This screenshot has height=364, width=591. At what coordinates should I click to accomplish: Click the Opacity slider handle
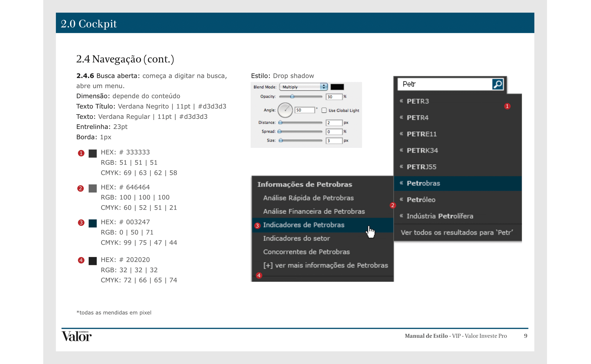pyautogui.click(x=292, y=96)
